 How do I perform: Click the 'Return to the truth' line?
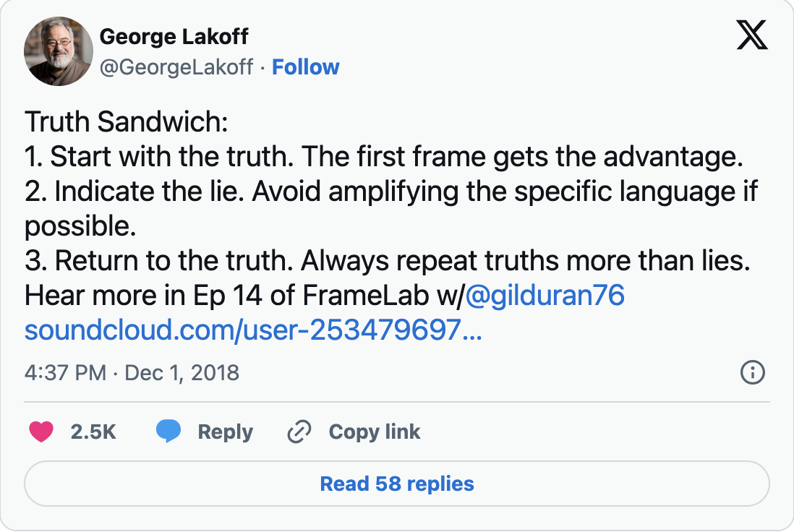(387, 261)
